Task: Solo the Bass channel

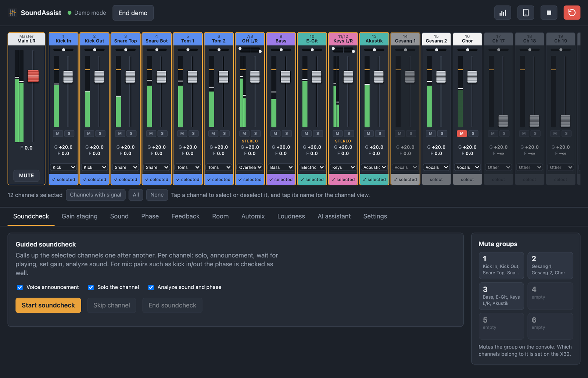Action: click(287, 133)
